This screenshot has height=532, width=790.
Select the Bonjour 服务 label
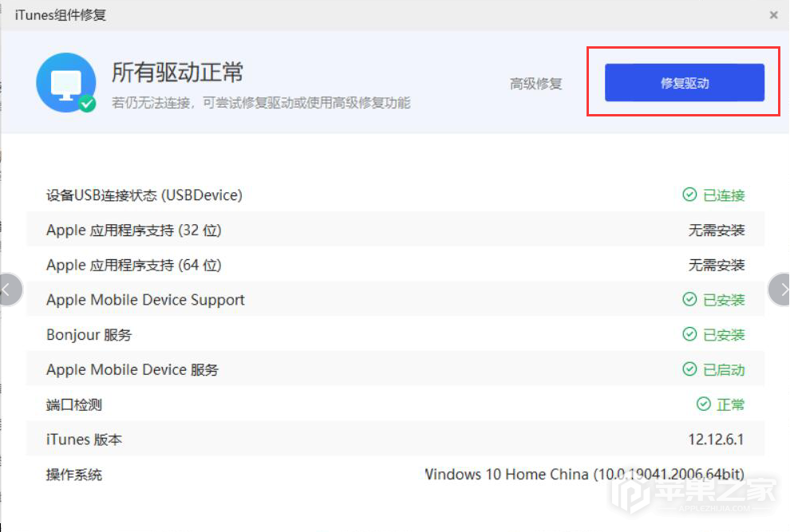pos(89,334)
